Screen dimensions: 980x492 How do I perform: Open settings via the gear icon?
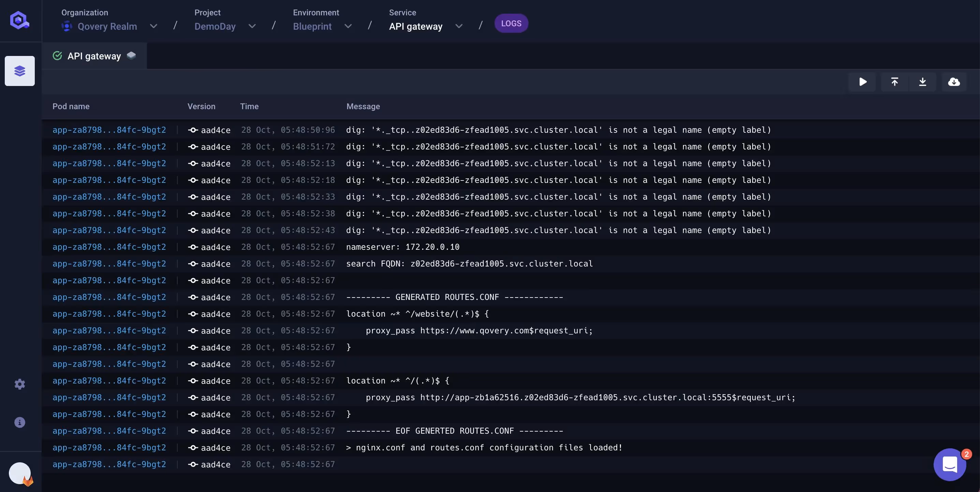[19, 384]
